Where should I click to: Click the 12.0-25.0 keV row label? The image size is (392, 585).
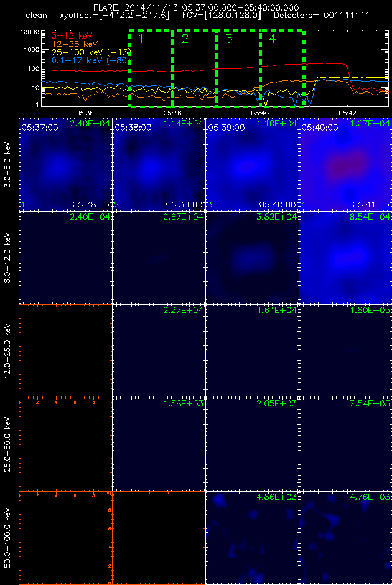[x=8, y=351]
